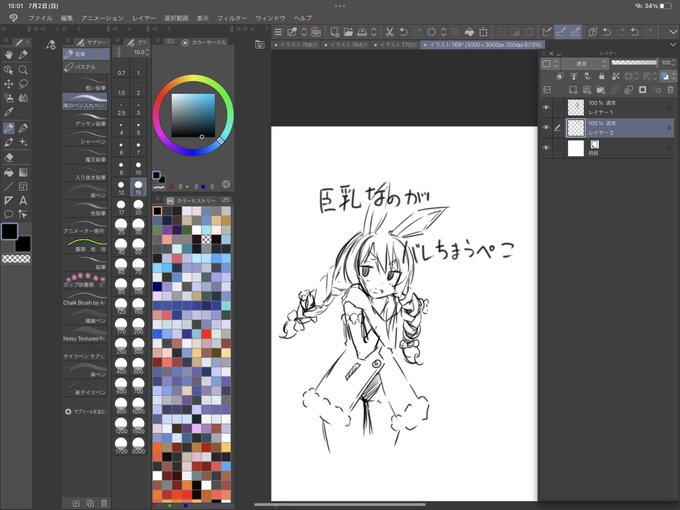Click black main color swatch
Viewport: 680px width, 510px height.
9,232
